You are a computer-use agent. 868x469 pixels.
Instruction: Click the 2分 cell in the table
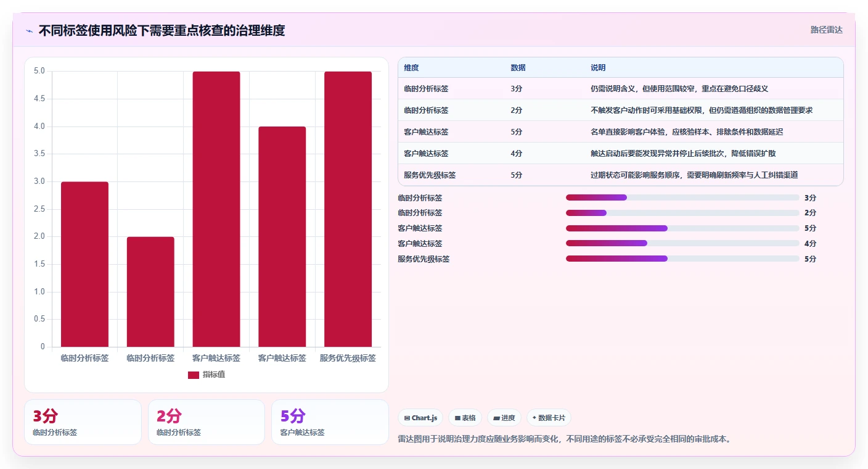[517, 110]
